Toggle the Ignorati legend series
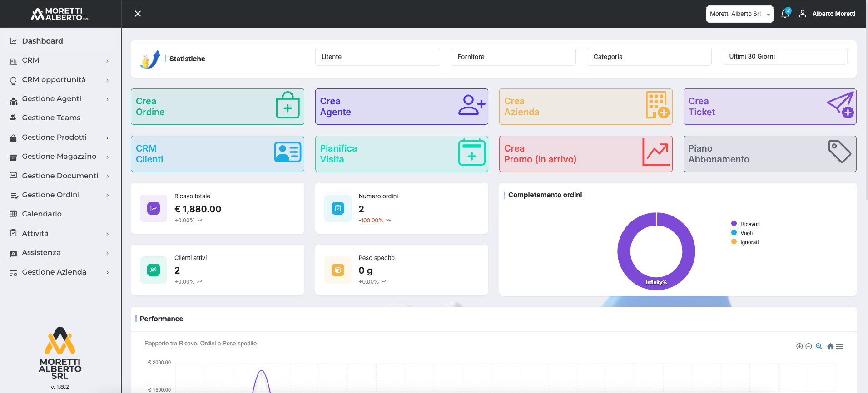This screenshot has width=868, height=393. tap(749, 242)
